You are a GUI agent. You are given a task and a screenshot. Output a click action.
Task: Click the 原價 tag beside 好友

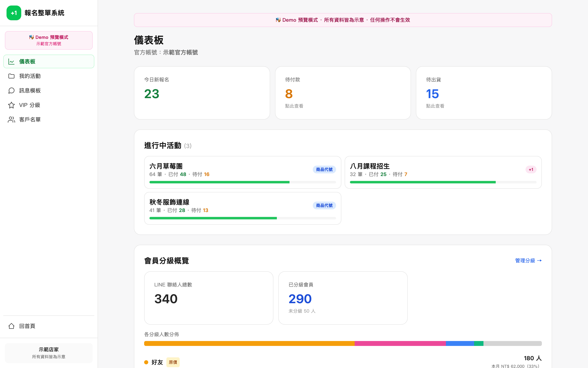(x=173, y=362)
